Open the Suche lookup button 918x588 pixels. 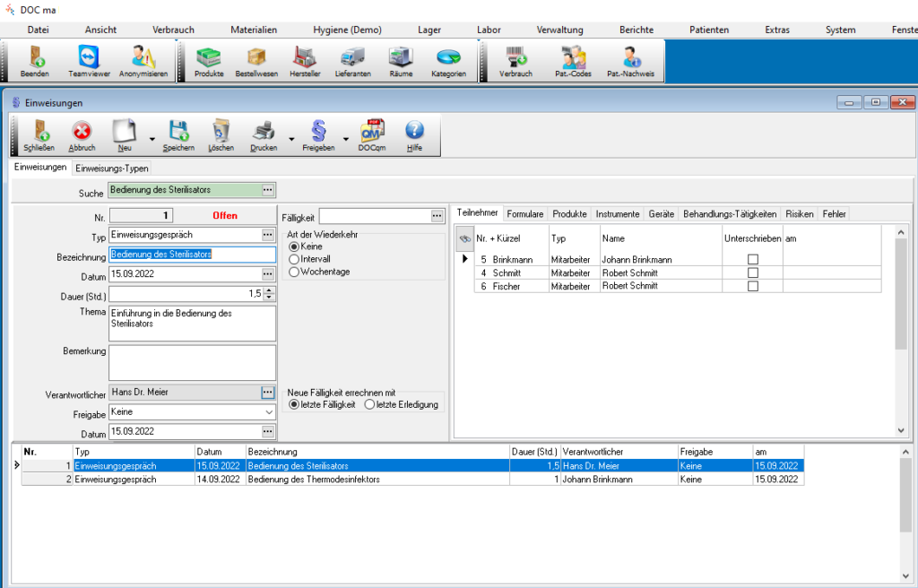(x=267, y=190)
